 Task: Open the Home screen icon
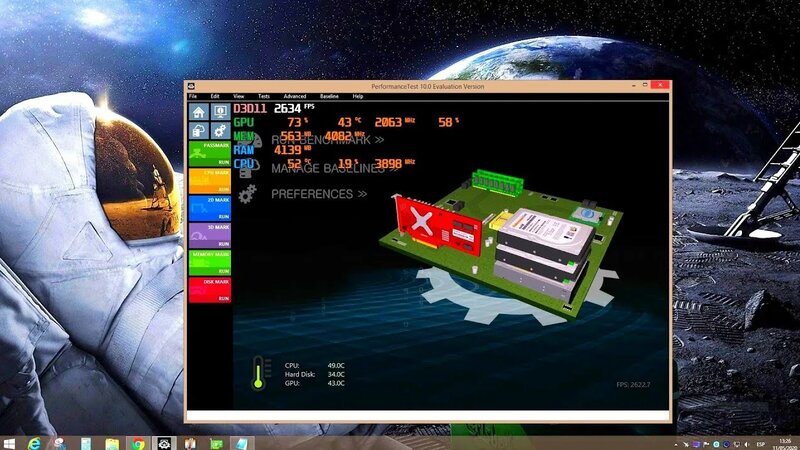[198, 112]
